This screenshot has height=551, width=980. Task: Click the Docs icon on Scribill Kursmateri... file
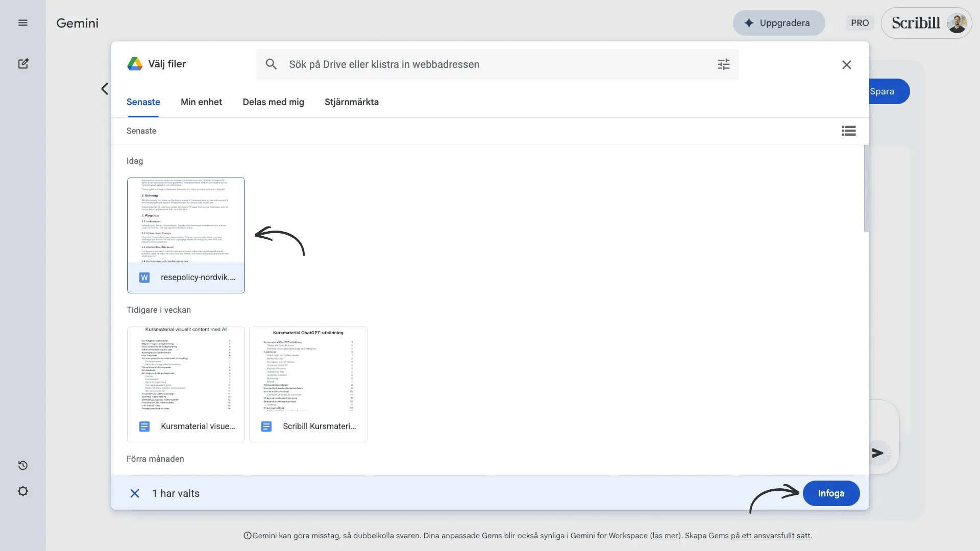pos(266,427)
